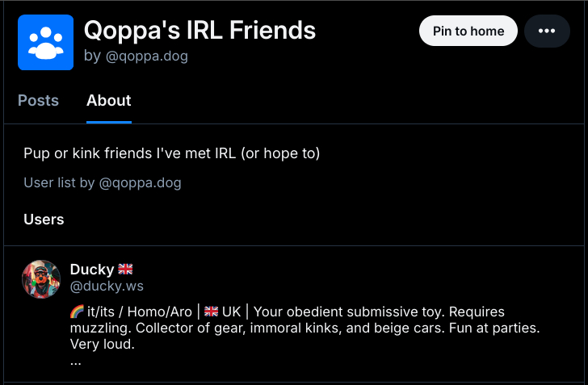Image resolution: width=588 pixels, height=385 pixels.
Task: Switch to the Posts tab
Action: pos(38,100)
